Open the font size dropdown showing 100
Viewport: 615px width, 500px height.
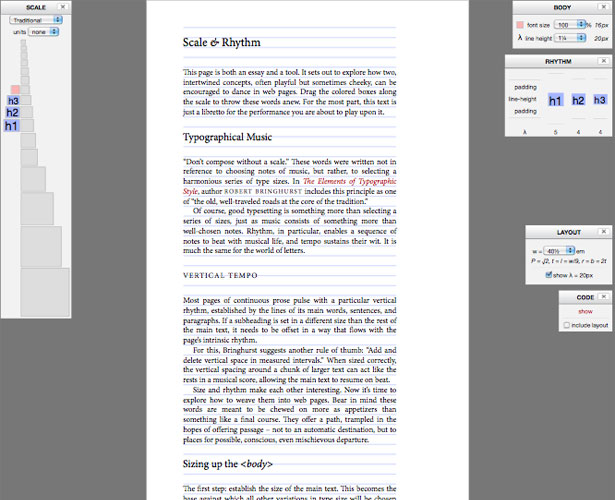pyautogui.click(x=570, y=25)
